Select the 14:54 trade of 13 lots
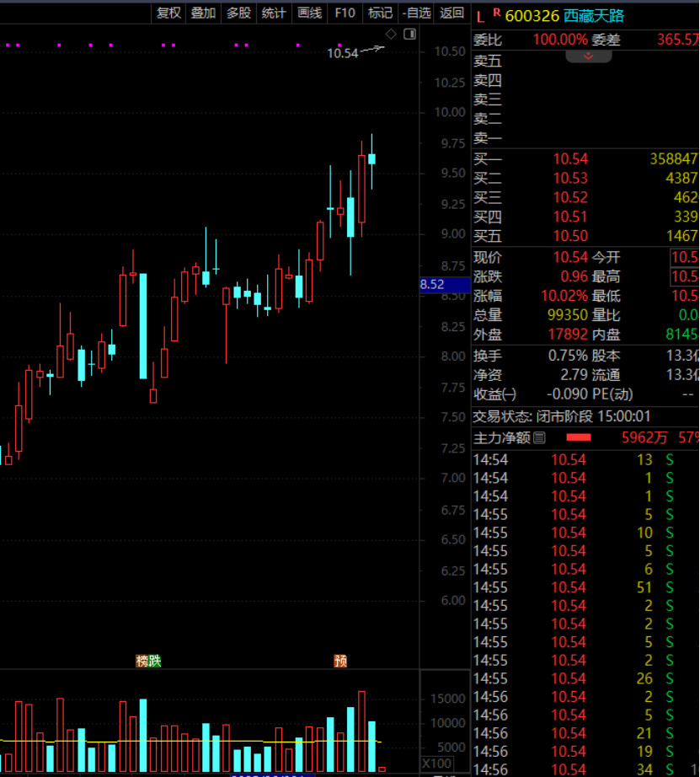 pyautogui.click(x=585, y=459)
